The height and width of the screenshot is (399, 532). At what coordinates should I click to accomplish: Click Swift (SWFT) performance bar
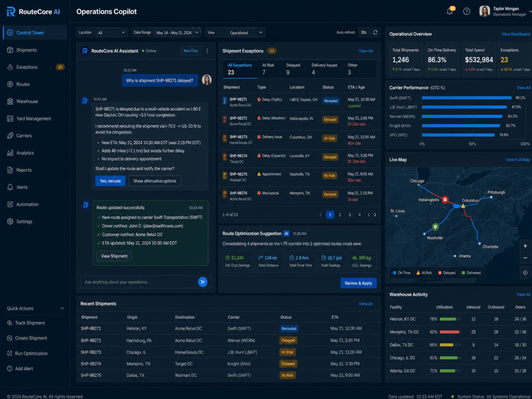point(467,98)
